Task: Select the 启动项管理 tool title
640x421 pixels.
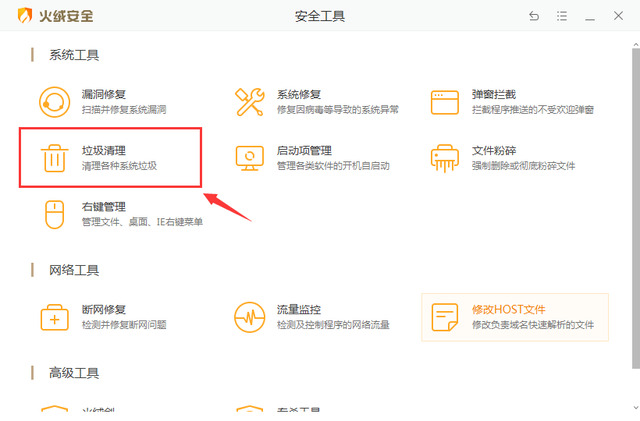Action: [x=304, y=151]
